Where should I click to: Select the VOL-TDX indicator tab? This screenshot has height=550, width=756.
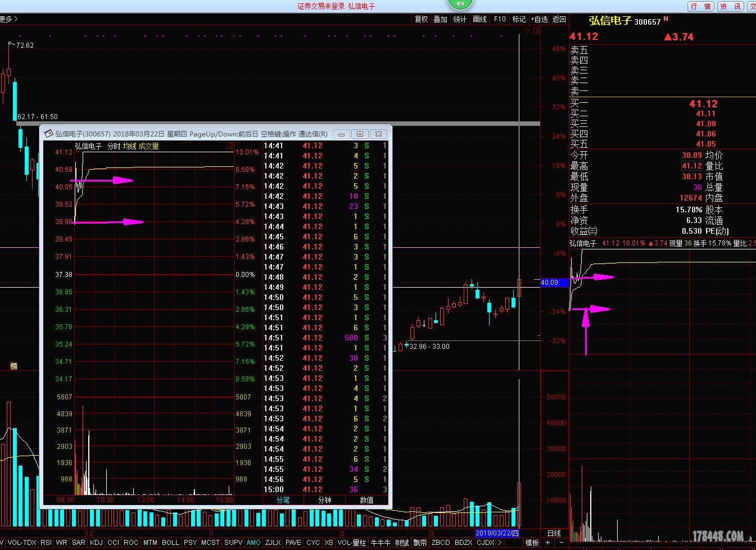click(x=22, y=543)
